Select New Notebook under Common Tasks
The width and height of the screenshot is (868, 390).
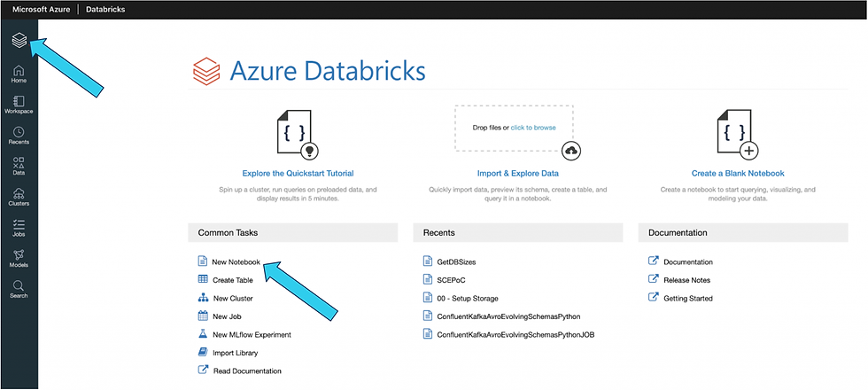tap(236, 262)
